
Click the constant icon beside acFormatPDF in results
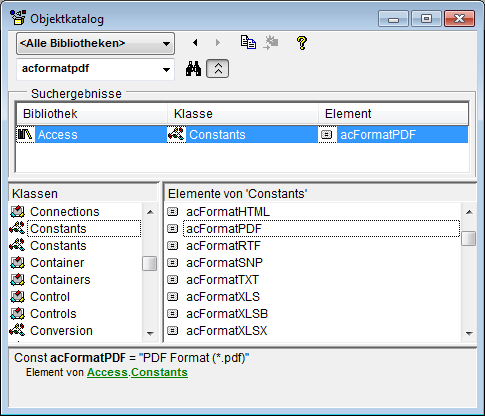(327, 135)
